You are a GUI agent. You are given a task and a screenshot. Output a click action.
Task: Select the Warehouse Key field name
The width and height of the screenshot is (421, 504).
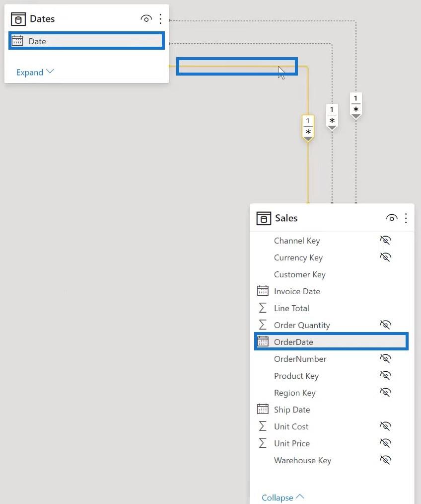pos(302,460)
